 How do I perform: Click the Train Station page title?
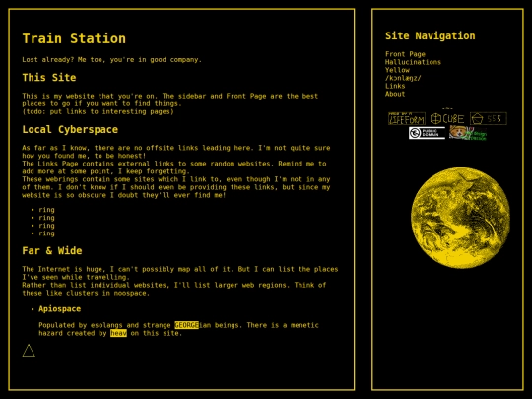pyautogui.click(x=74, y=38)
